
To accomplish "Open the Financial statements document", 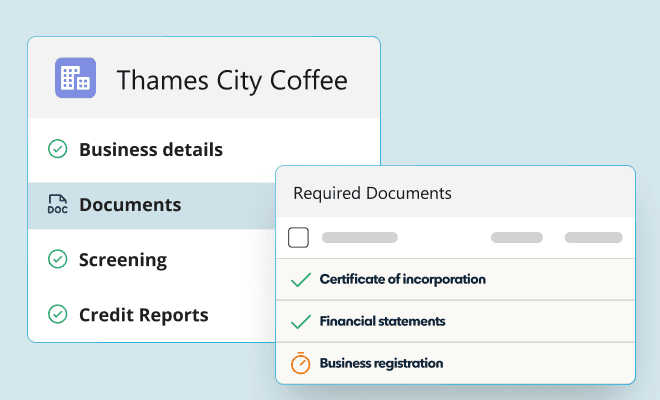I will (383, 322).
